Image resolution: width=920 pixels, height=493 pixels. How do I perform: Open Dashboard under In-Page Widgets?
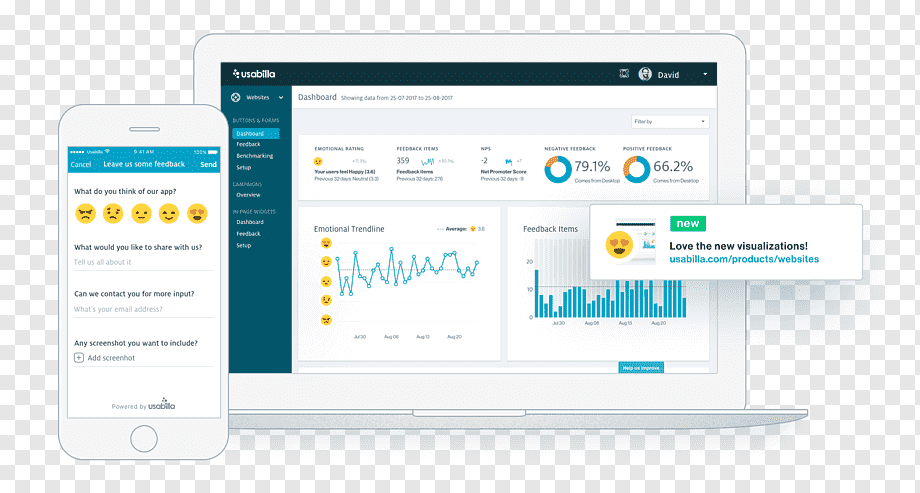click(250, 222)
